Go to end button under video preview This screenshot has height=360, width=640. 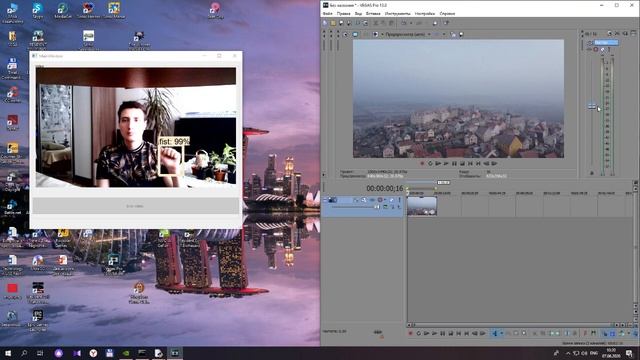(x=478, y=164)
